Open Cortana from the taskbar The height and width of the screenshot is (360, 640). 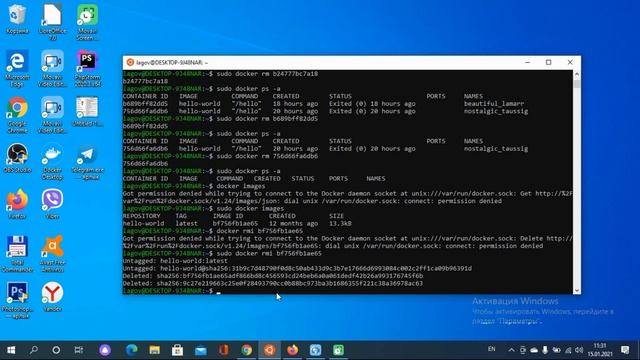coord(56,350)
